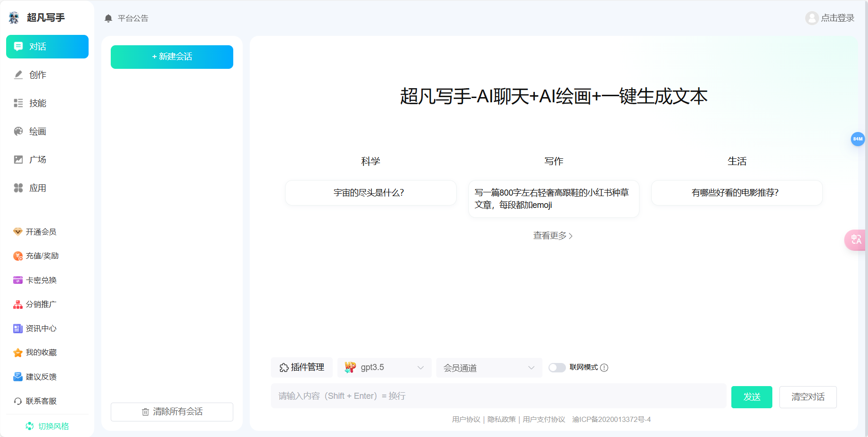Screen dimensions: 868x437
Task: Click 查看更多 to see more prompts
Action: click(553, 235)
